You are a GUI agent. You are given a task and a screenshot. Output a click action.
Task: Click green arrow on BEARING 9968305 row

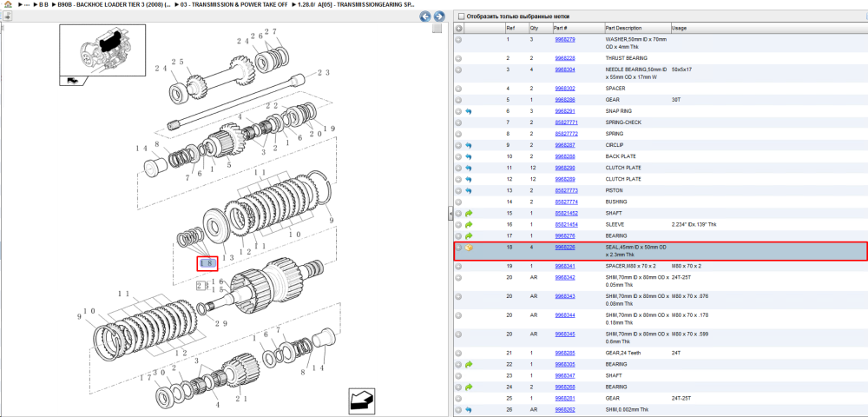click(x=469, y=364)
